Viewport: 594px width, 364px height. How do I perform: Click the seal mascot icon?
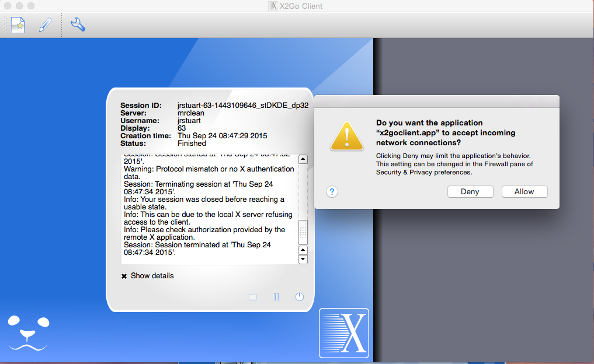[x=28, y=333]
